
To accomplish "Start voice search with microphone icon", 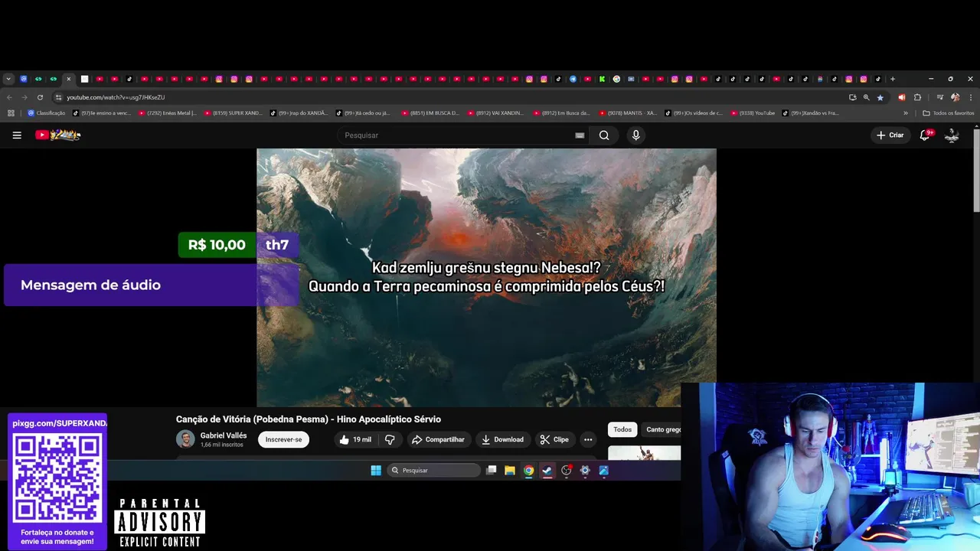I will pos(635,135).
